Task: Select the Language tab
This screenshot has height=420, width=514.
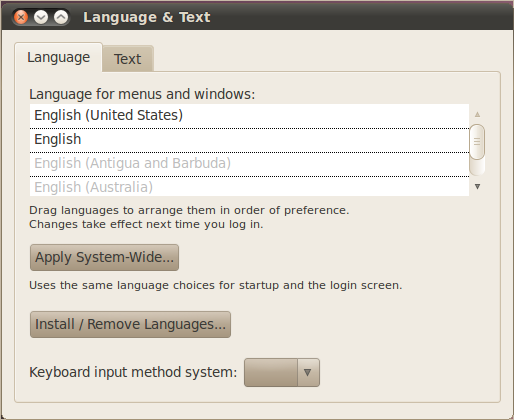Action: [x=59, y=57]
